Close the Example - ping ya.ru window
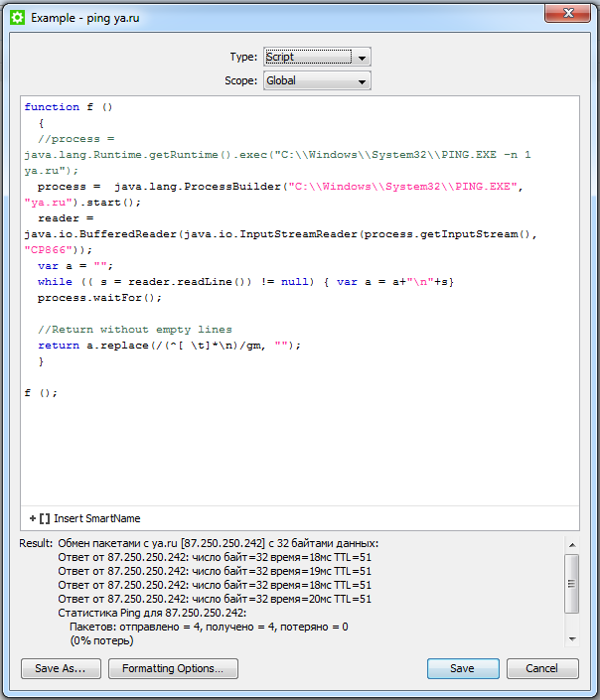 point(567,13)
